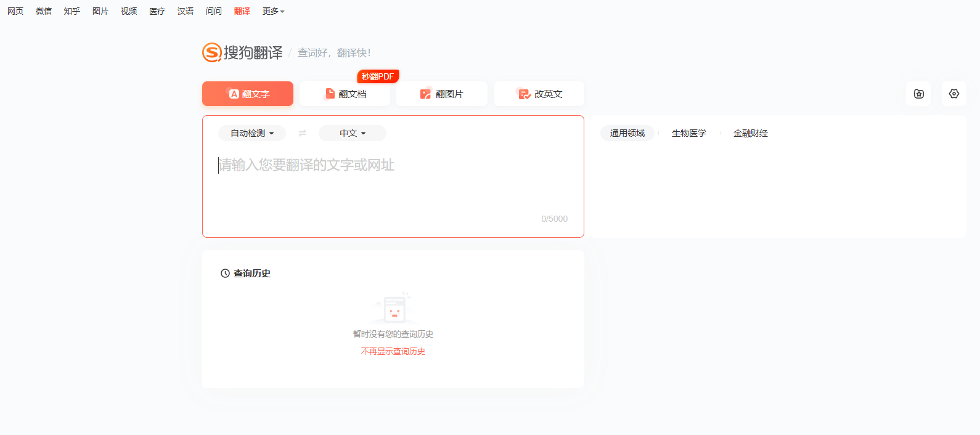
Task: Click the clock icon beside 查询历史
Action: coord(225,273)
